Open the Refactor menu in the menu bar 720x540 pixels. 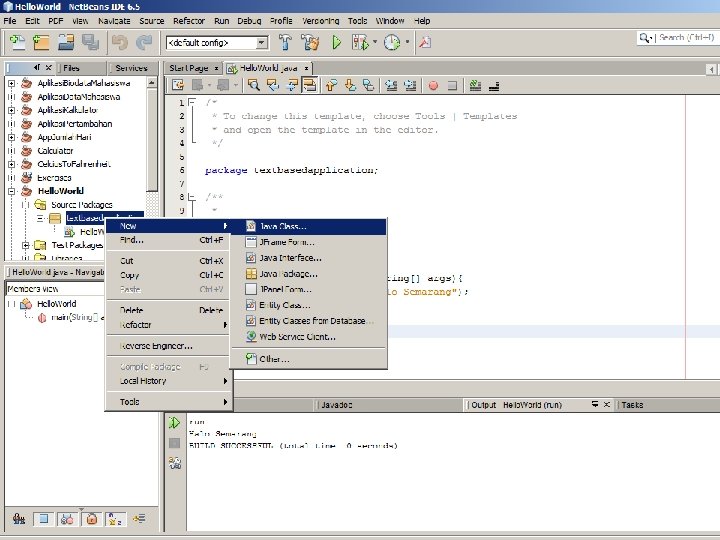pos(189,20)
